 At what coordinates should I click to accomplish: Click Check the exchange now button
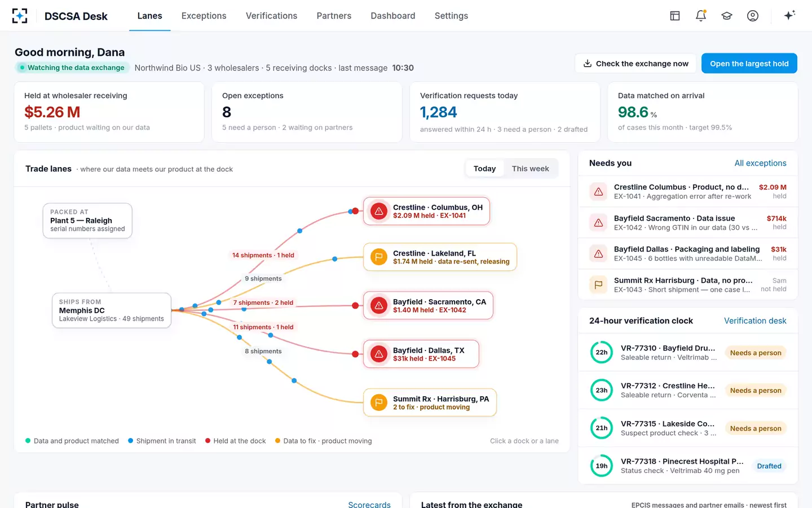(x=636, y=63)
